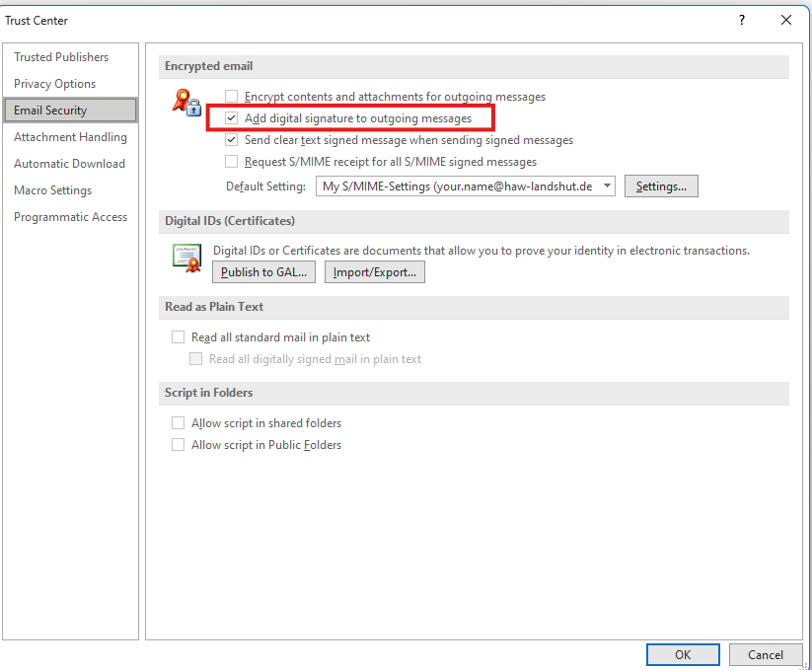Click the Help question mark icon
Viewport: 812px width, 670px height.
click(742, 20)
